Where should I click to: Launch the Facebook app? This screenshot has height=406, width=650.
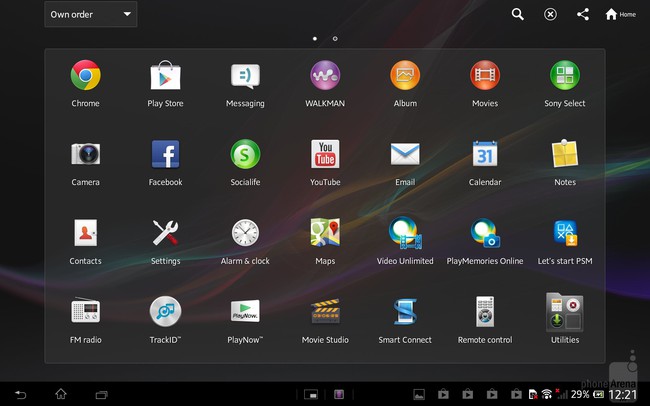coord(165,154)
